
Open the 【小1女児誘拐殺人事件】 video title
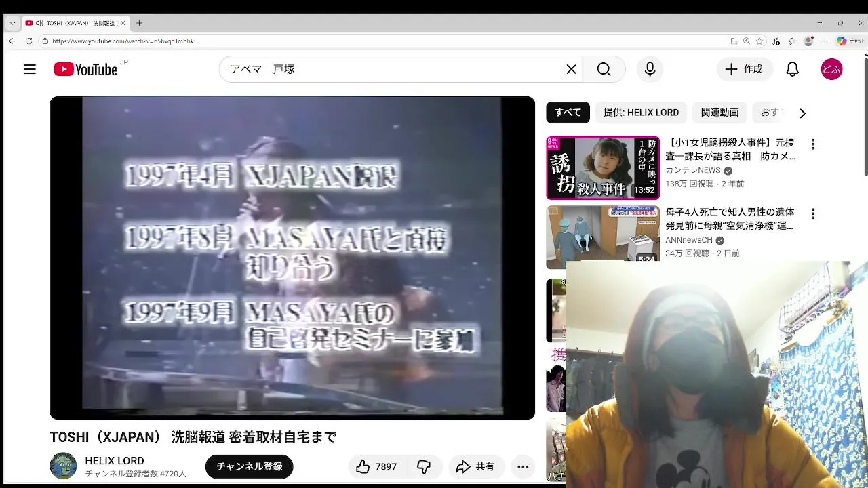(x=730, y=149)
